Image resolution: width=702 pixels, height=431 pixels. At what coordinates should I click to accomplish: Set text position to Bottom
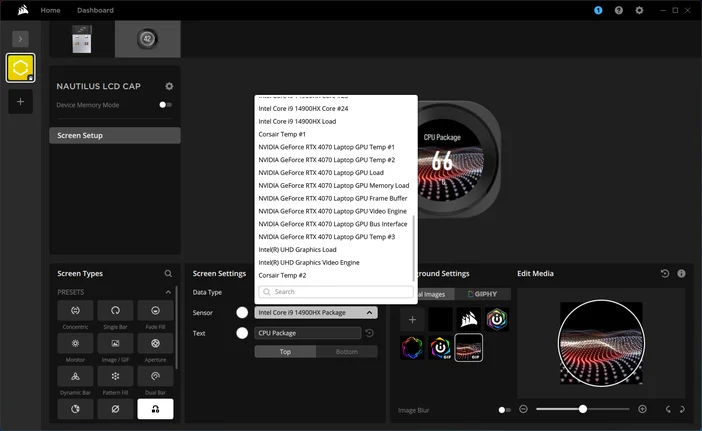(346, 352)
